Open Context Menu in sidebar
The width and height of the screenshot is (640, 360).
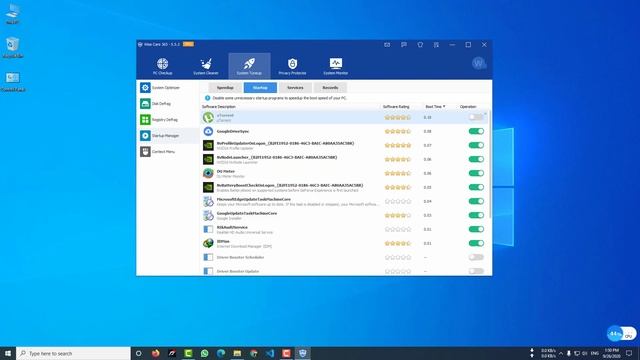coord(168,151)
